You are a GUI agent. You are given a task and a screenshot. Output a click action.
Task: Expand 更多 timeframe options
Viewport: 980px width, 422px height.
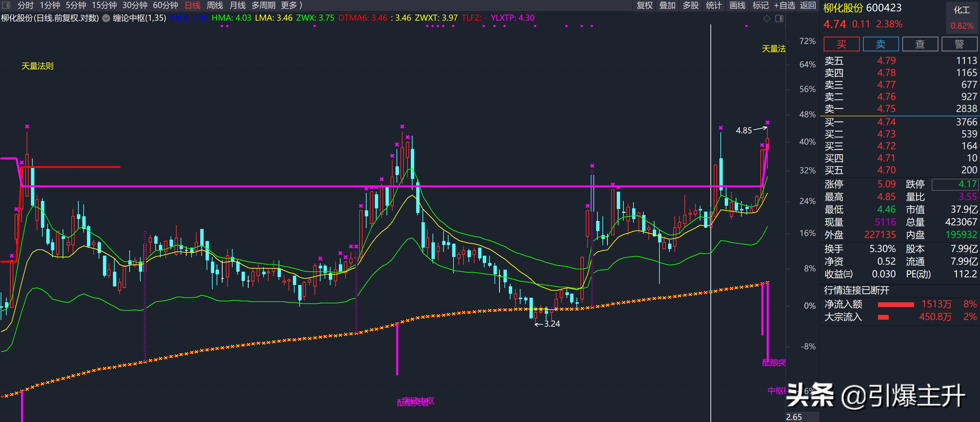pyautogui.click(x=292, y=5)
